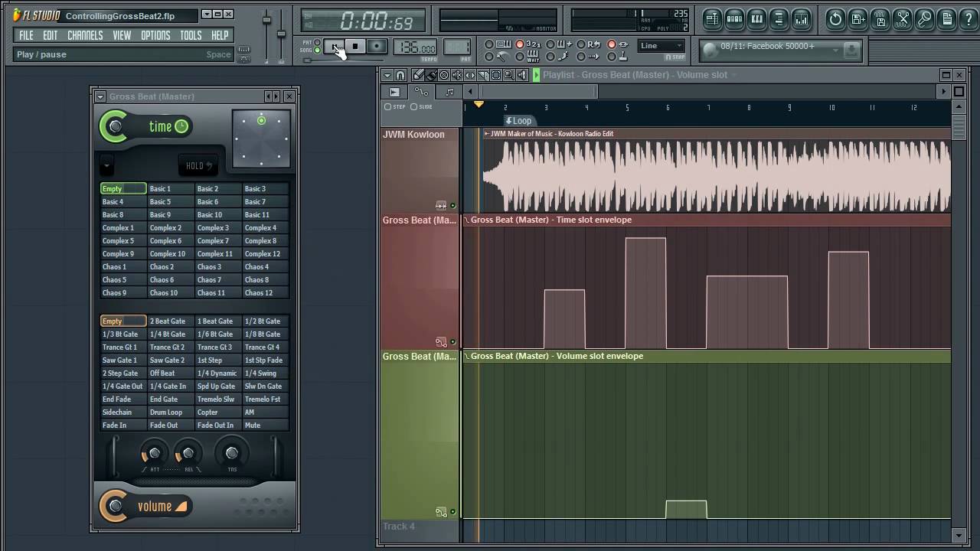Open the FILE menu
This screenshot has width=980, height=551.
click(26, 35)
